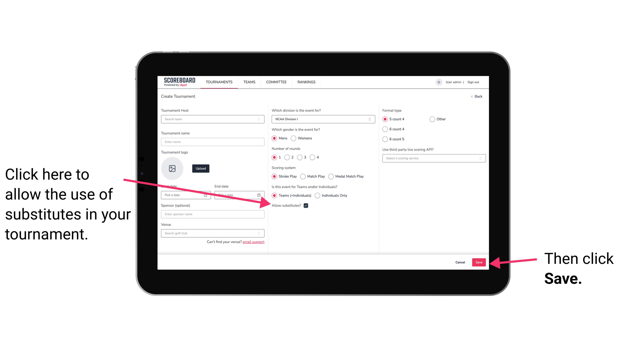This screenshot has height=346, width=644.
Task: Click the TOURNAMENTS tab
Action: click(218, 82)
